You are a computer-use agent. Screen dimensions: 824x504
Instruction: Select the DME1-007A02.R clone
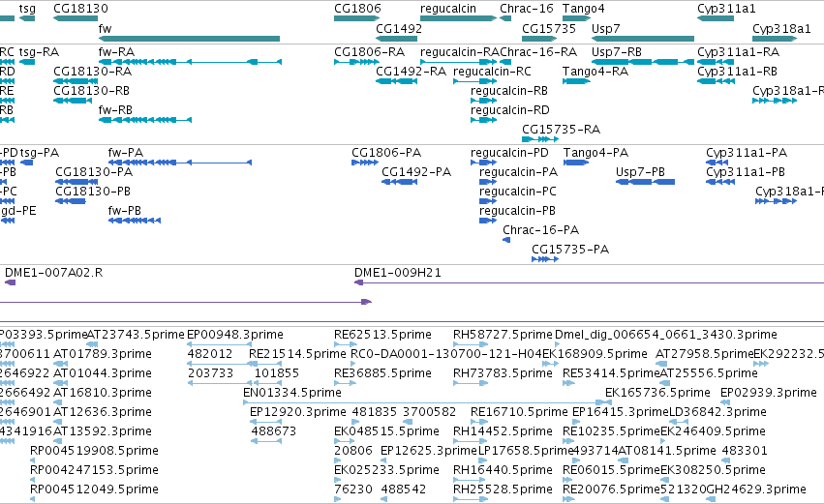[10, 283]
